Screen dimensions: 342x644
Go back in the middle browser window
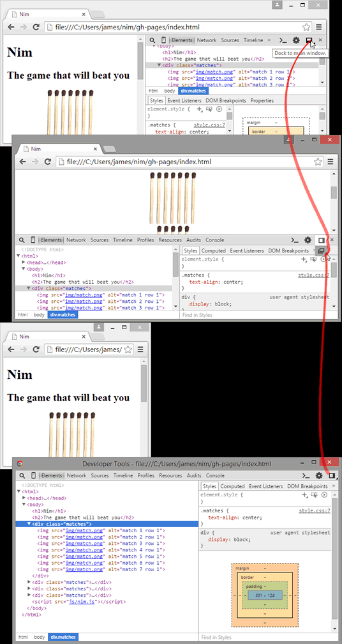point(22,162)
